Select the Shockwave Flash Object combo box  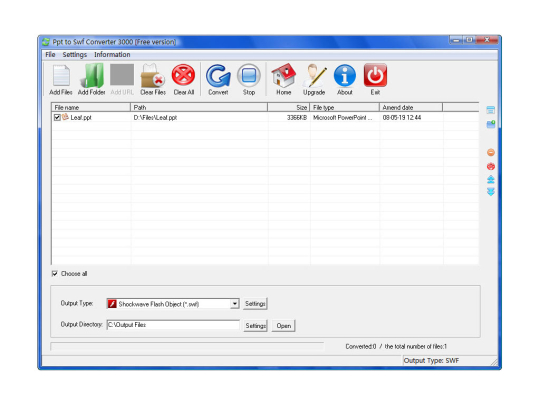pyautogui.click(x=173, y=304)
